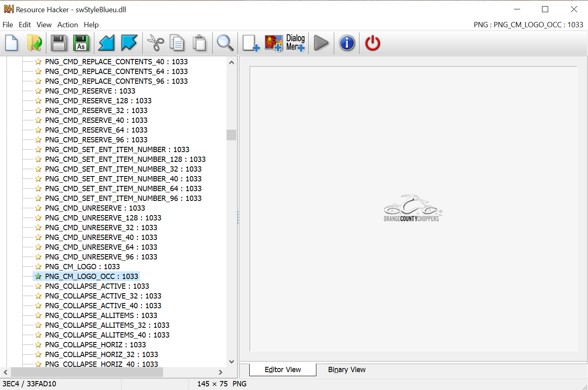Click the Add Empty Resource icon
The height and width of the screenshot is (390, 588).
pos(251,43)
